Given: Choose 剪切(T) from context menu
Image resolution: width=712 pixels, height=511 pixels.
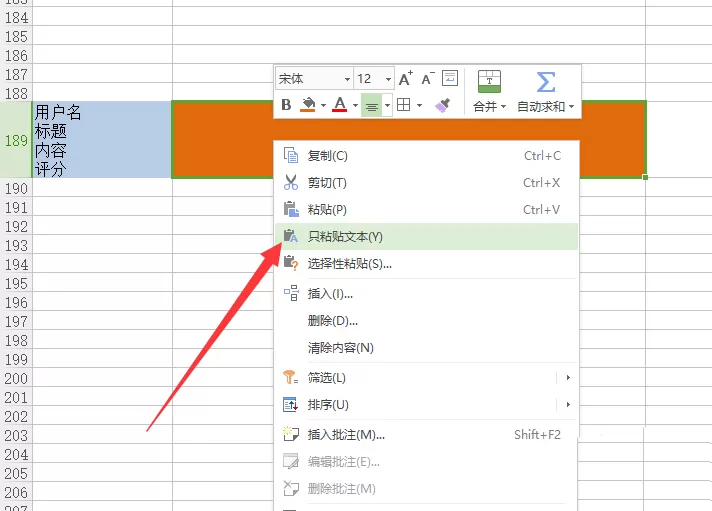Looking at the screenshot, I should point(426,183).
